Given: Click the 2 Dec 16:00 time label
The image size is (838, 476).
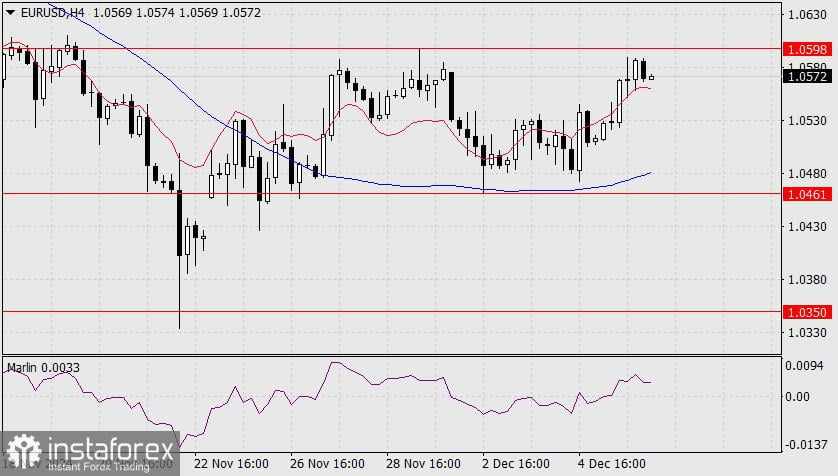Looking at the screenshot, I should pos(516,463).
